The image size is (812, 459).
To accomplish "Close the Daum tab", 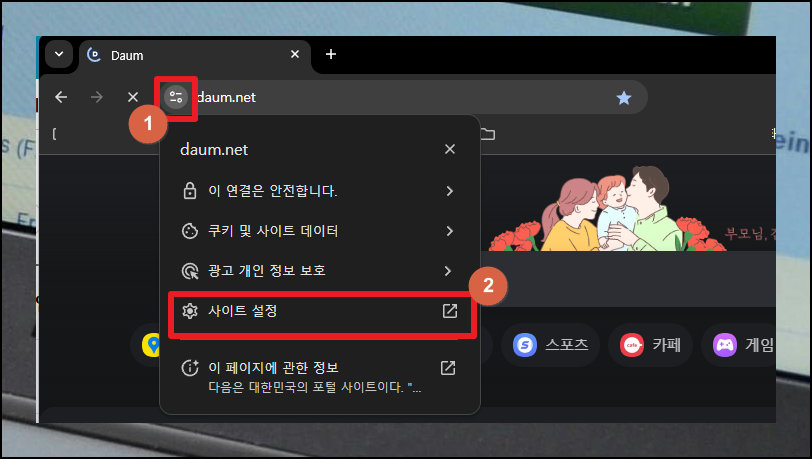I will (x=295, y=54).
